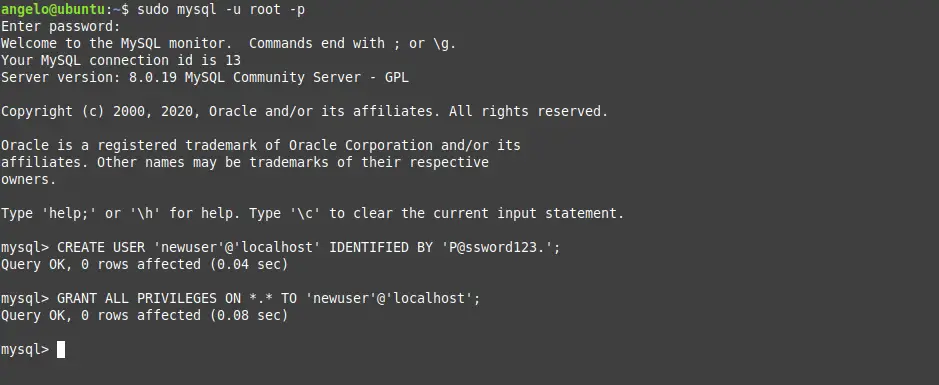Click the GRANT ALL PRIVILEGES statement
The height and width of the screenshot is (385, 939).
click(268, 298)
